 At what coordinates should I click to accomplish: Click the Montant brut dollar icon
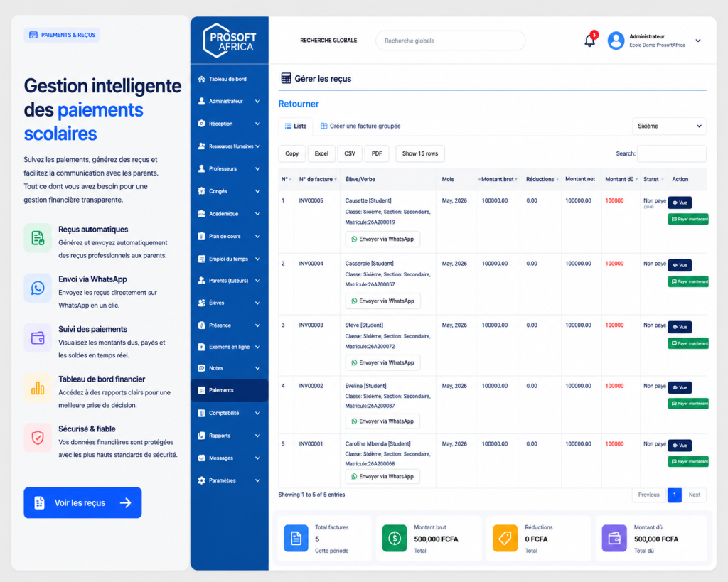click(394, 539)
